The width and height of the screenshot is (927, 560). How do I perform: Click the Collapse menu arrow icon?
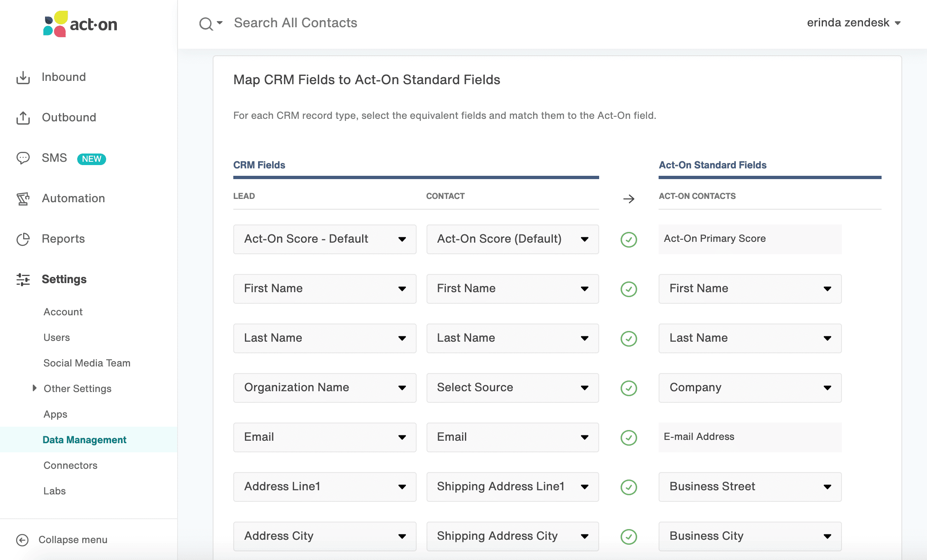click(22, 540)
